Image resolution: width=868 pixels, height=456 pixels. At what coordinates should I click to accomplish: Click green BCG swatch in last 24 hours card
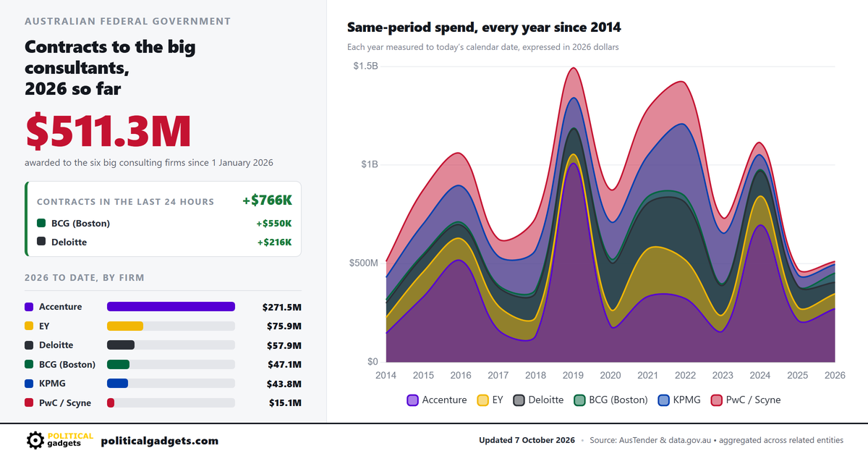41,223
